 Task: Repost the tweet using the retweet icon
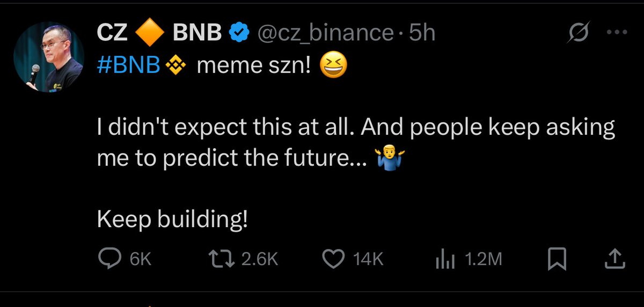(221, 259)
